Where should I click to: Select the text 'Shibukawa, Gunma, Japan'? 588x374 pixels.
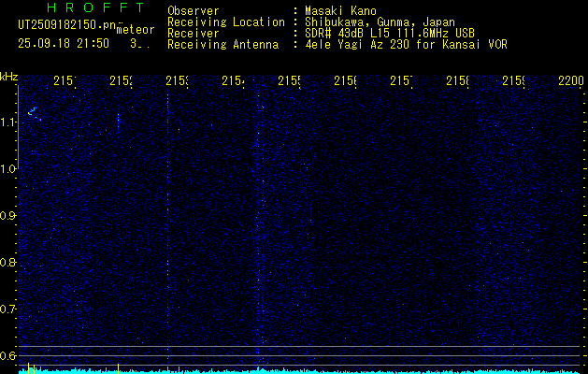(x=380, y=22)
